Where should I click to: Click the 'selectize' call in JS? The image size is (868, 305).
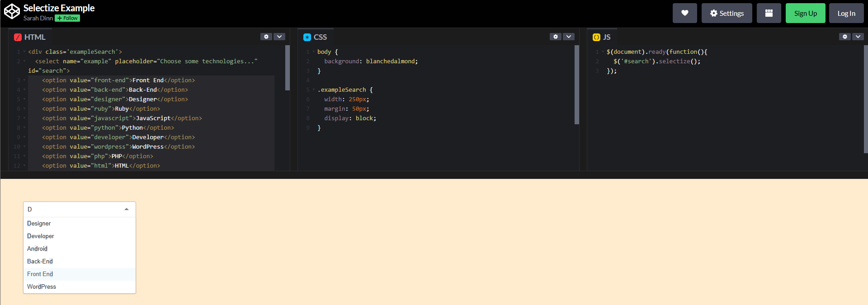tap(674, 61)
